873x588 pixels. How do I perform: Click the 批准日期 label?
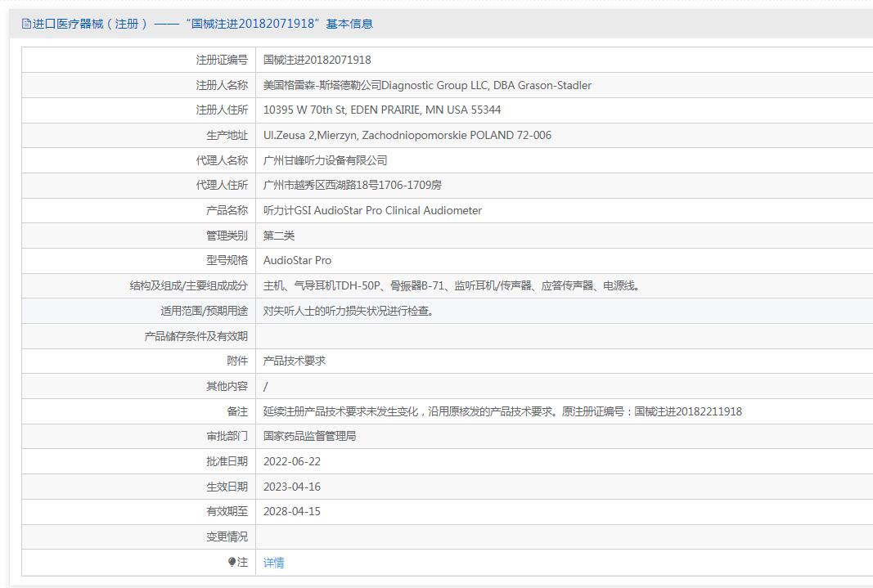click(227, 461)
